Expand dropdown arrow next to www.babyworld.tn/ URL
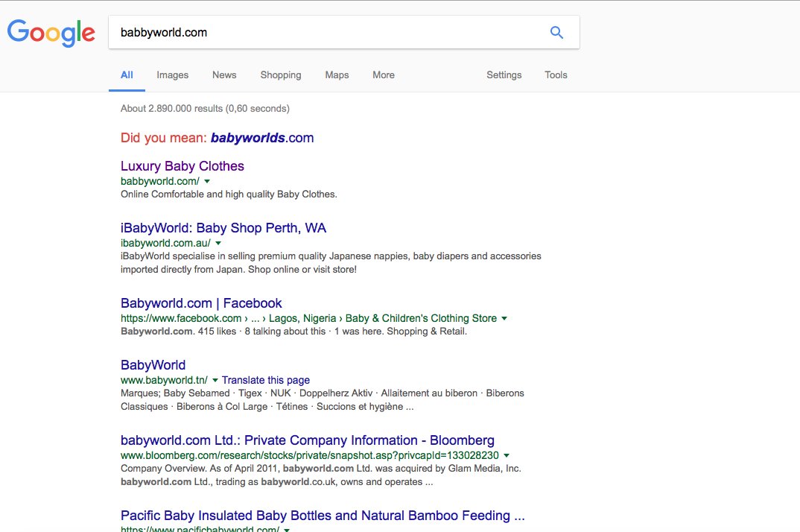Screen dimensions: 800x532 pyautogui.click(x=215, y=380)
